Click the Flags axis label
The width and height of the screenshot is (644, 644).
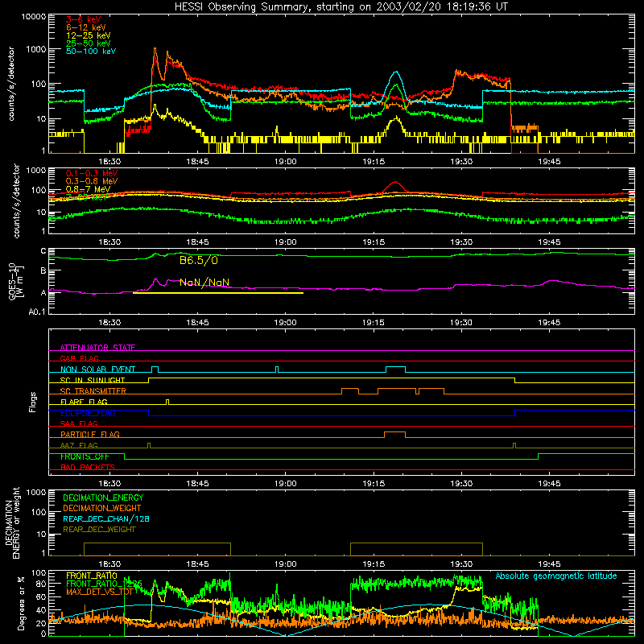(x=33, y=402)
